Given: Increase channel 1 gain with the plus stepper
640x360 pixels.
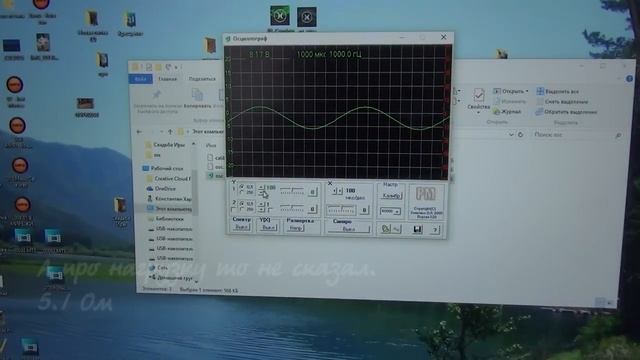Looking at the screenshot, I should point(262,187).
